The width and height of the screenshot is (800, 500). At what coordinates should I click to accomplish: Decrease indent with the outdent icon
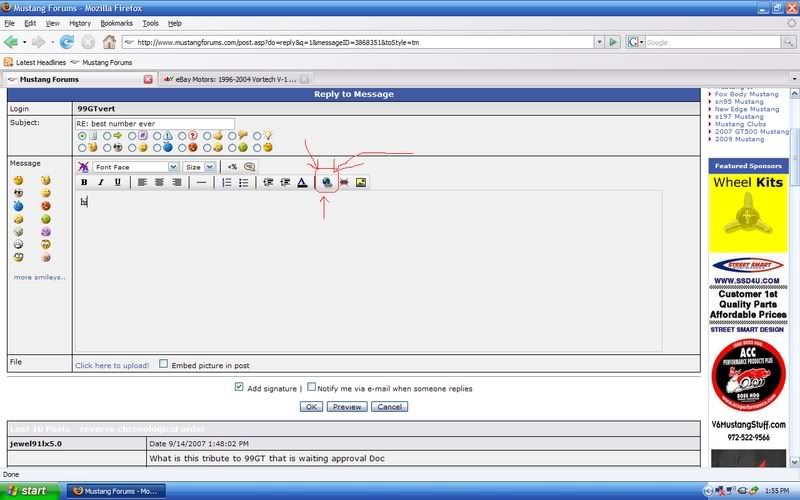(268, 182)
